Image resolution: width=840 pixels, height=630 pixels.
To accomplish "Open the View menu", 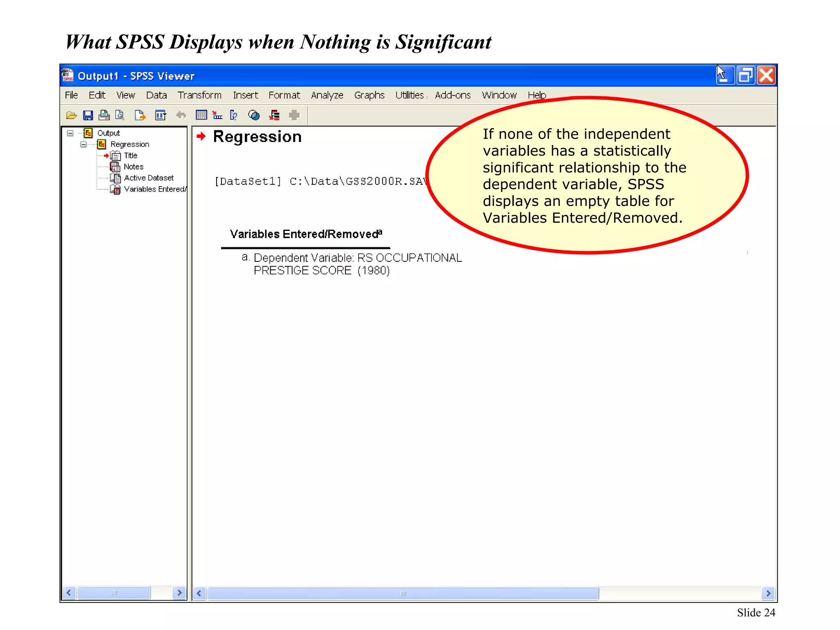I will point(126,95).
